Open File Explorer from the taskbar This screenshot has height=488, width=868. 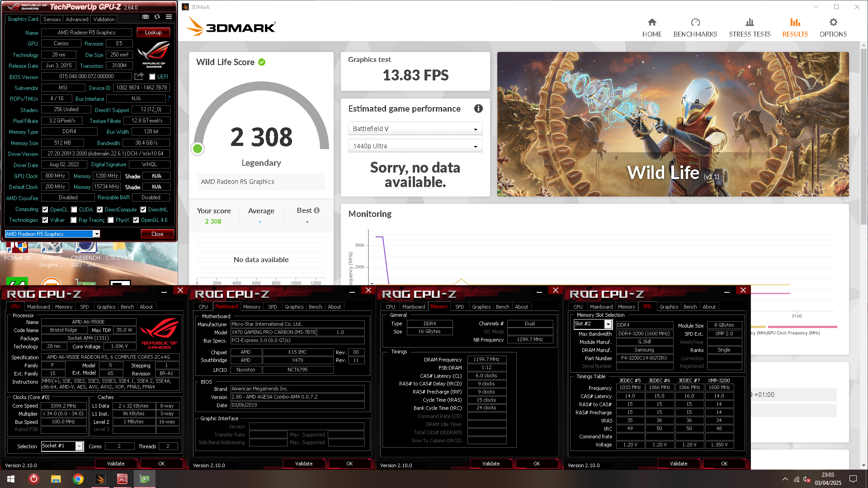coord(56,479)
